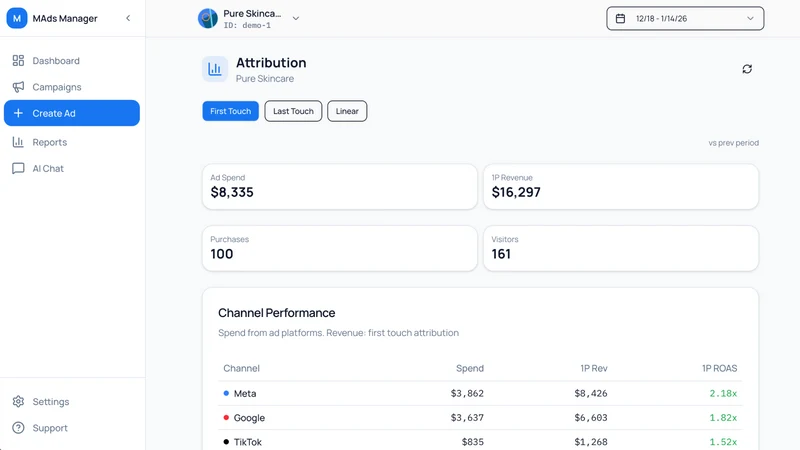This screenshot has width=800, height=450.
Task: Click the Channel column header
Action: [x=241, y=368]
